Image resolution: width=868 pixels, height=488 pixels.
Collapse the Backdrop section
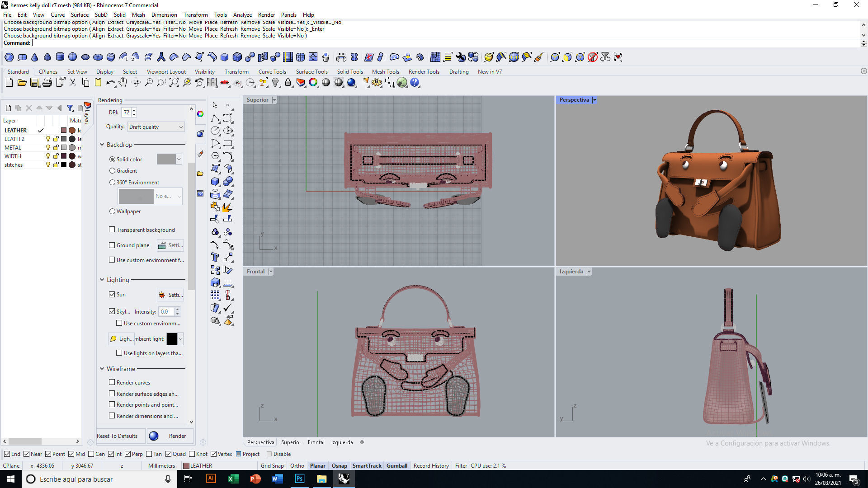click(102, 145)
